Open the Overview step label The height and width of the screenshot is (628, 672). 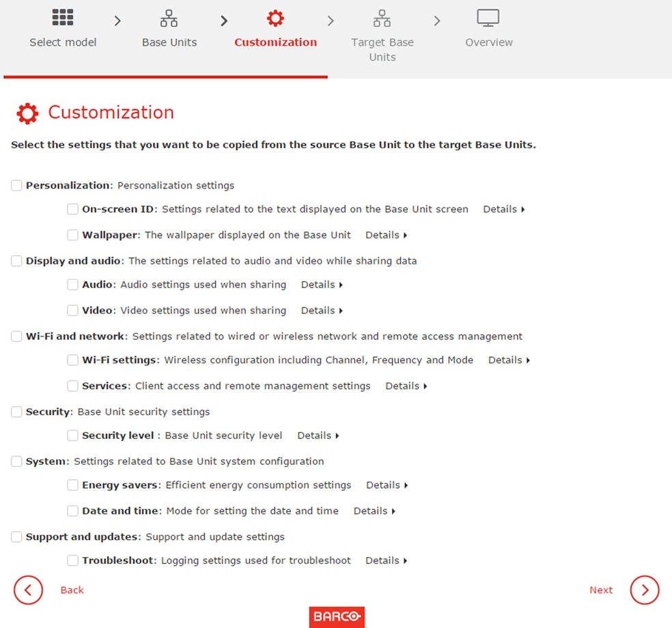point(489,42)
